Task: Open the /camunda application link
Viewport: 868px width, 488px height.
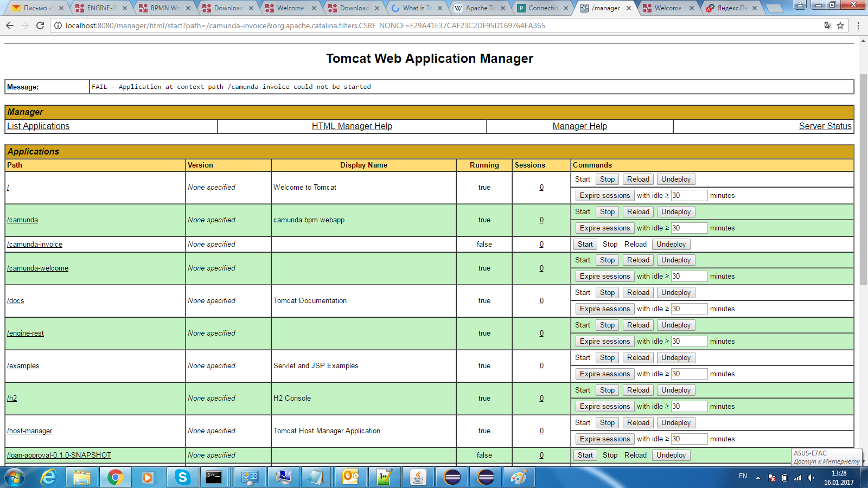Action: click(x=23, y=220)
